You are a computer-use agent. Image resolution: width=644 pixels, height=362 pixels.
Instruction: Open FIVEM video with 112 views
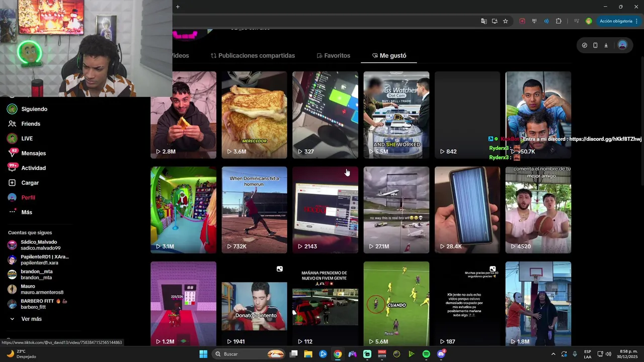325,304
